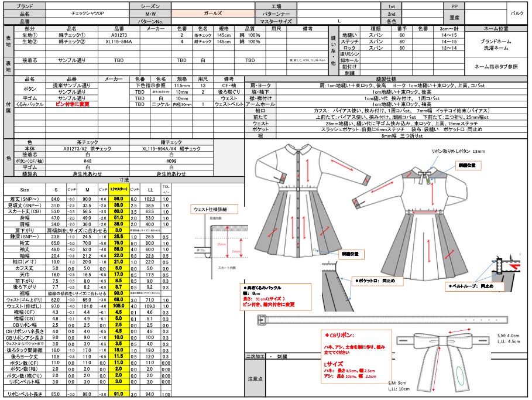Select the リボンベルト長さ row label
Screen dimensions: 532x400
coord(25,394)
